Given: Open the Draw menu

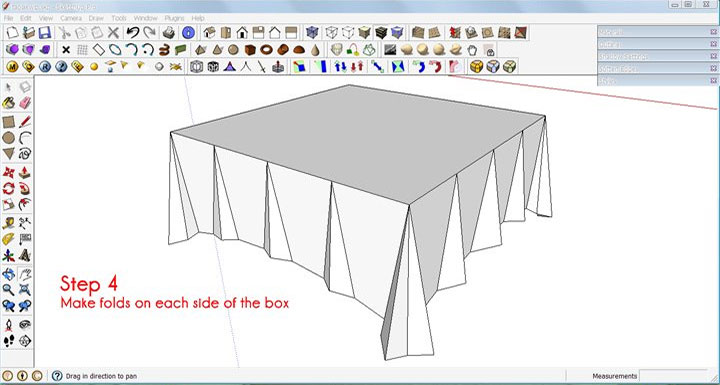Looking at the screenshot, I should [x=96, y=18].
